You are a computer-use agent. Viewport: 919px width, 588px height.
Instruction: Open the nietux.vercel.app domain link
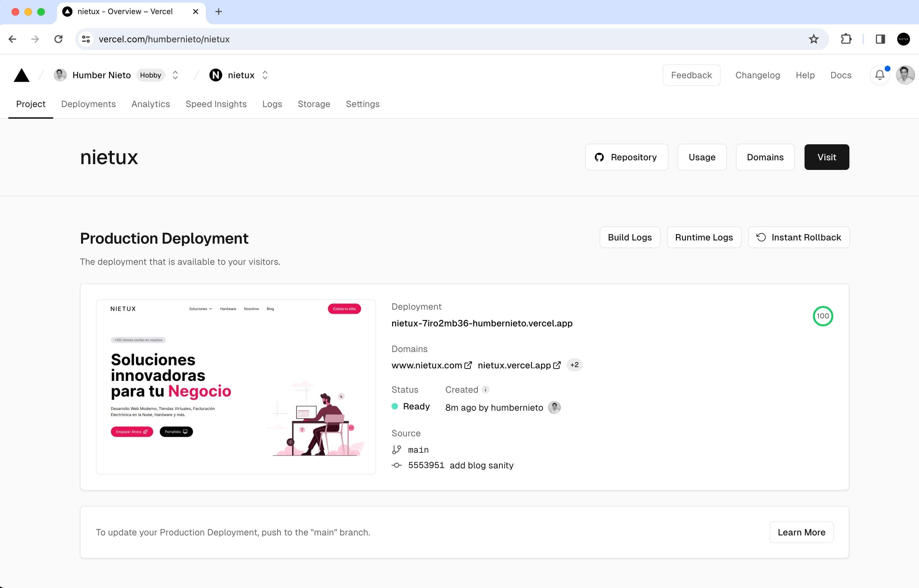pyautogui.click(x=519, y=365)
